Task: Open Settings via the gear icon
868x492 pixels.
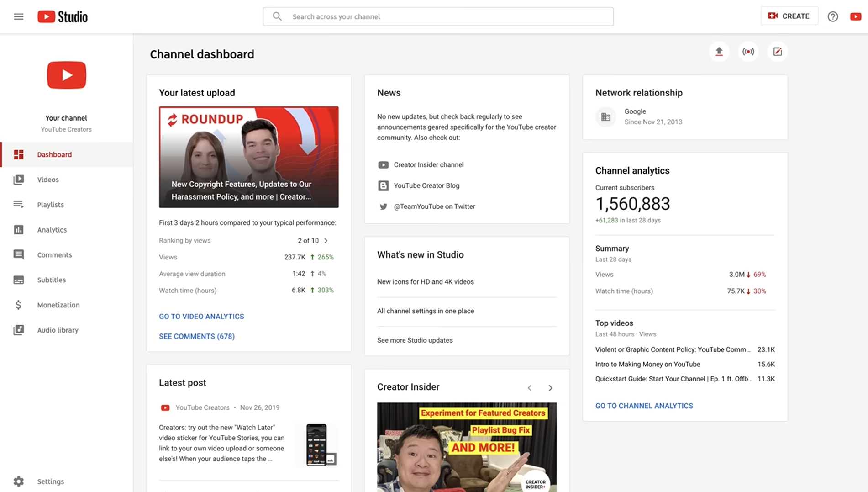Action: (18, 481)
